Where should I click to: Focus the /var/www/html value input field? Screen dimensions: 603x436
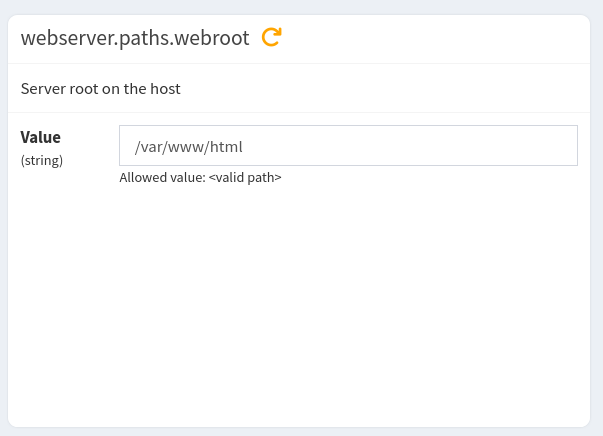(x=348, y=146)
